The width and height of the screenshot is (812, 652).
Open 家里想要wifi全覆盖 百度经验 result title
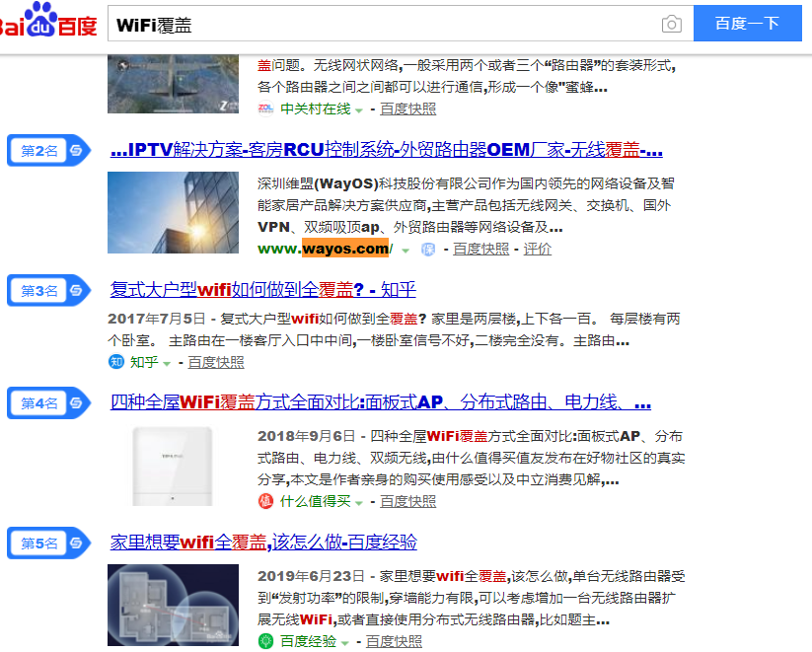263,542
